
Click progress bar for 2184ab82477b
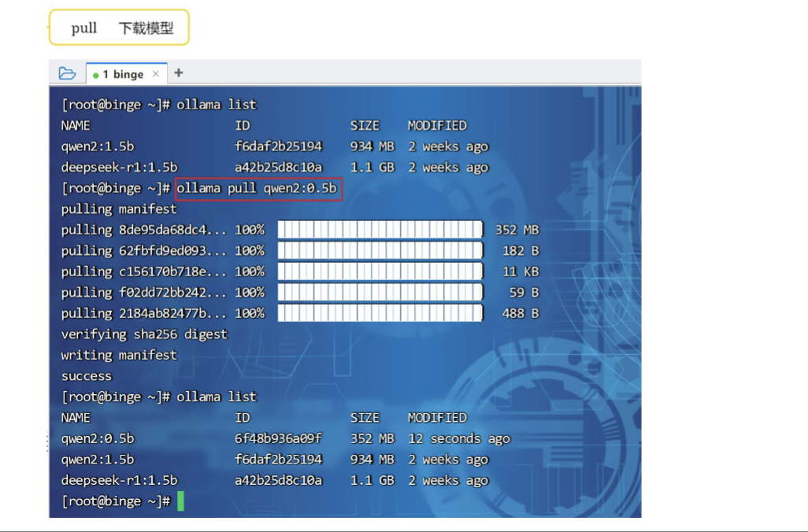point(380,313)
